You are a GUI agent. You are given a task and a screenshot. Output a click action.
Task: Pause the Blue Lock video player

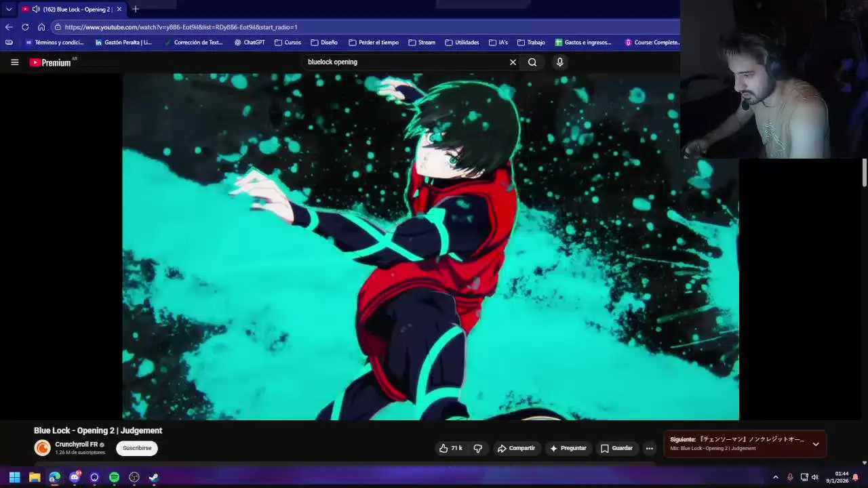pyautogui.click(x=431, y=247)
